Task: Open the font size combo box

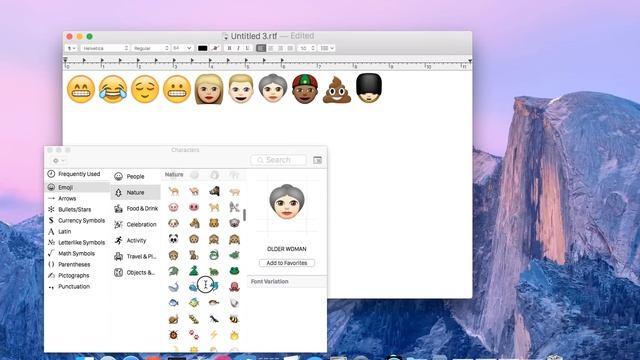Action: [182, 48]
